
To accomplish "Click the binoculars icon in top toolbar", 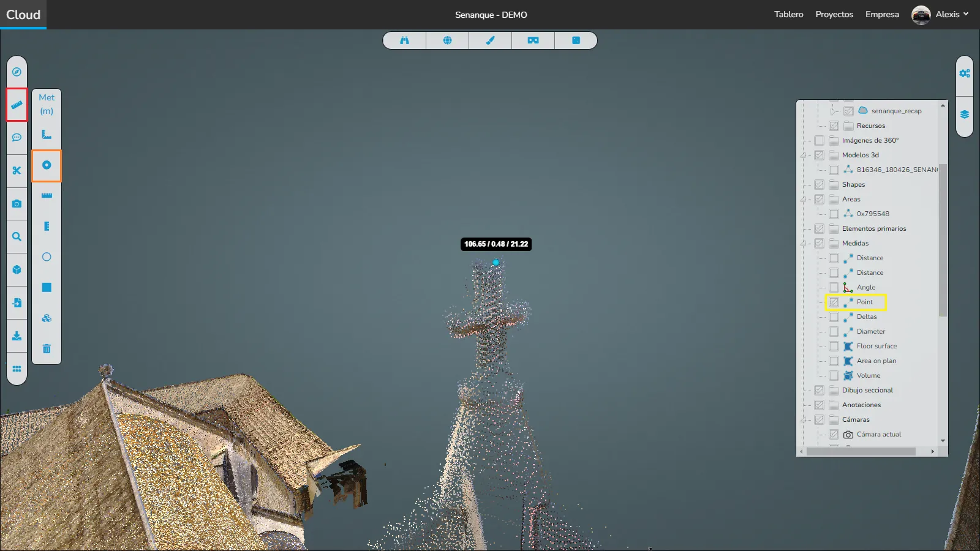I will coord(404,40).
